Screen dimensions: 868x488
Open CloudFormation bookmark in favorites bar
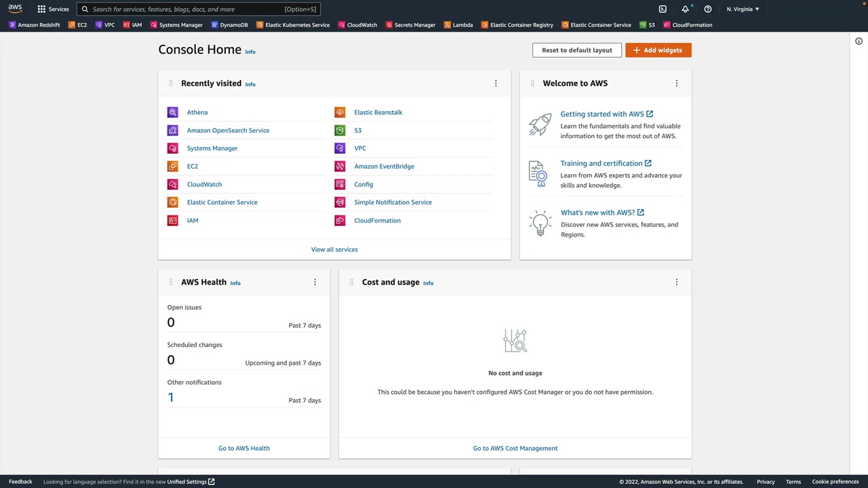[688, 25]
